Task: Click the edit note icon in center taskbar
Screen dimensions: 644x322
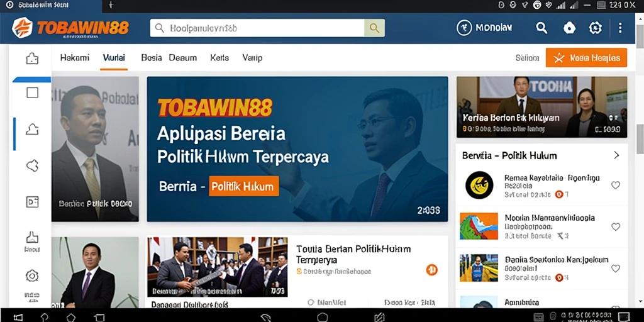Action: point(379,317)
